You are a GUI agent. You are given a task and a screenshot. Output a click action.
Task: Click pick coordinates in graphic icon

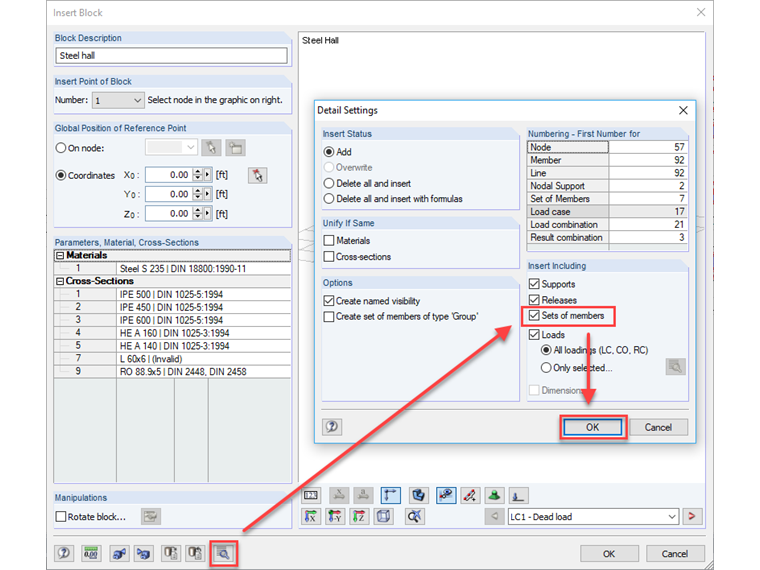257,175
